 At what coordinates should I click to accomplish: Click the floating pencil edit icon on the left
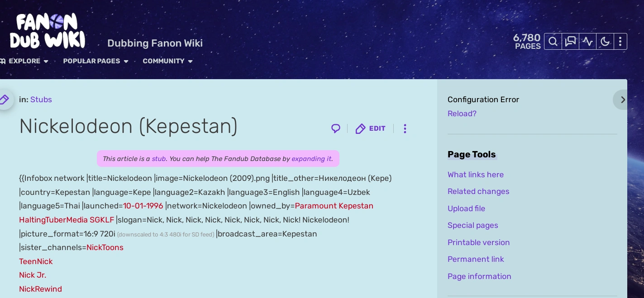[4, 99]
